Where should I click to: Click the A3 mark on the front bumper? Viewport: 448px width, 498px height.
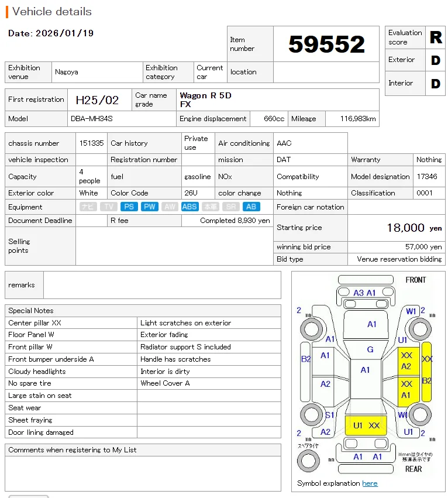(359, 293)
